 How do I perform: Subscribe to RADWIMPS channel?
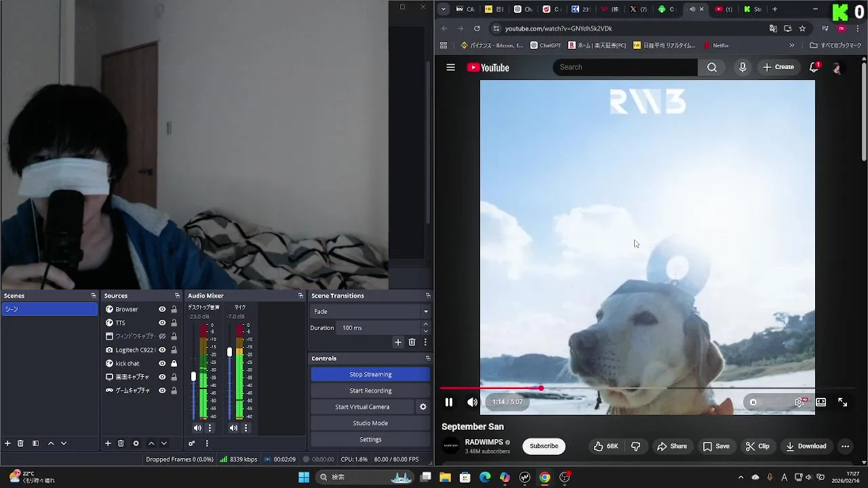tap(544, 446)
